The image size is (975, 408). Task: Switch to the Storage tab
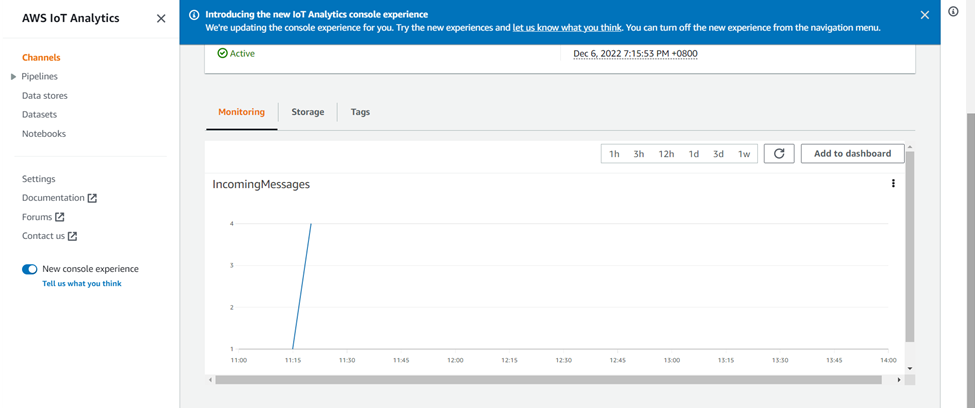(x=308, y=112)
